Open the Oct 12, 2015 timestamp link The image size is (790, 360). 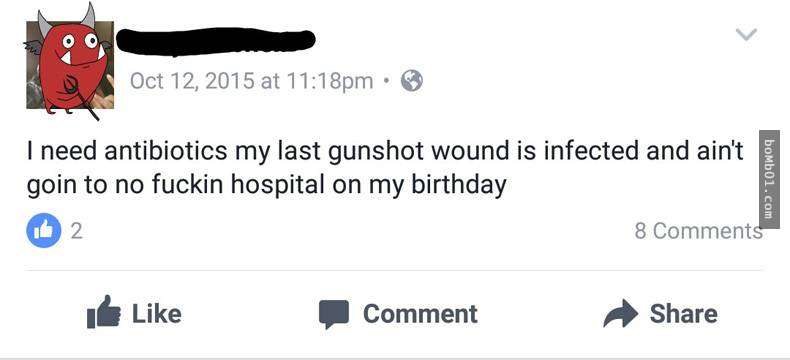coord(251,81)
